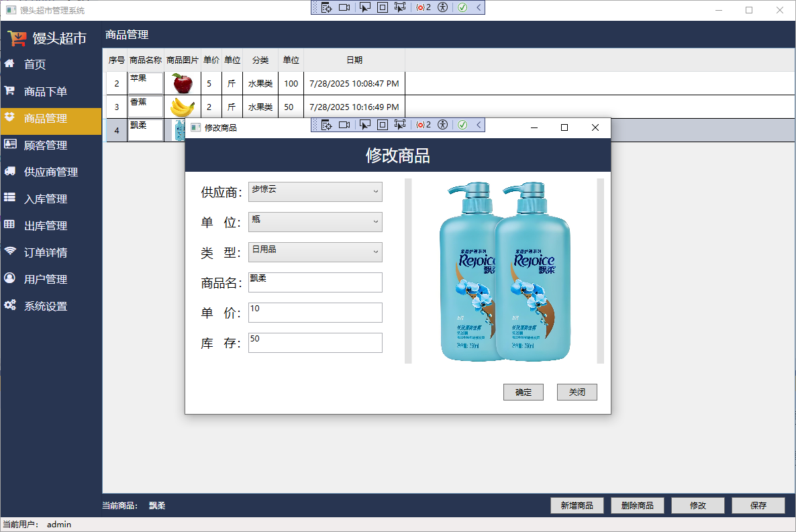Open the 供应商 dropdown showing 步惊云
The image size is (796, 532).
(x=315, y=192)
